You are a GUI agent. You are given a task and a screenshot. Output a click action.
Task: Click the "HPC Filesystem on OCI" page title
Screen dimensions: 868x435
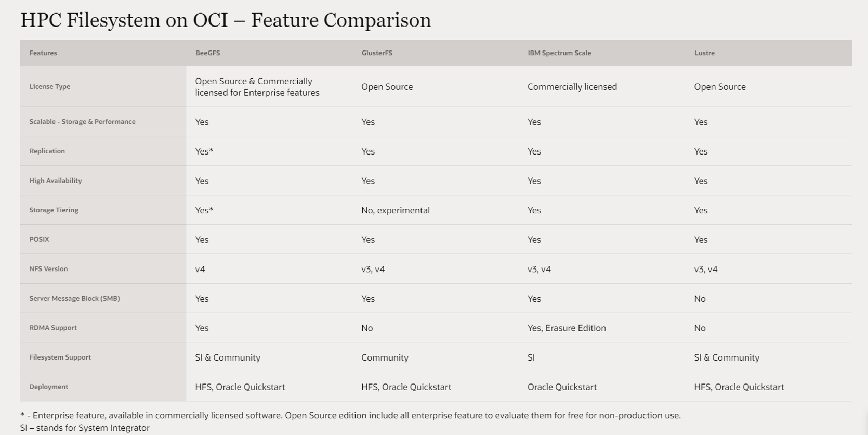coord(226,20)
